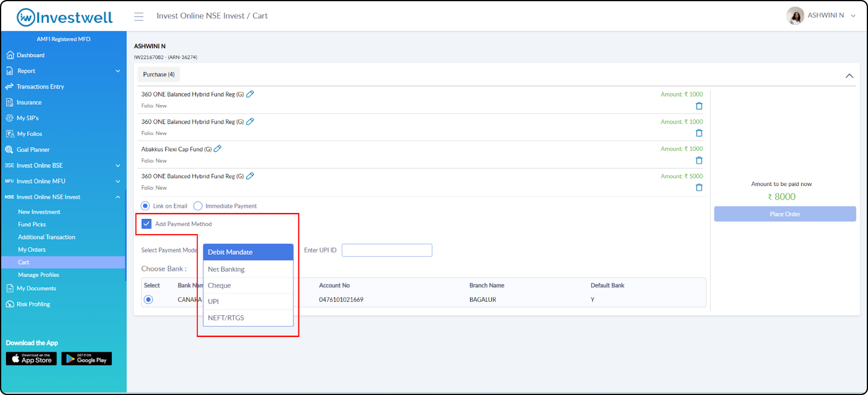Open the App Store download badge

pyautogui.click(x=31, y=359)
